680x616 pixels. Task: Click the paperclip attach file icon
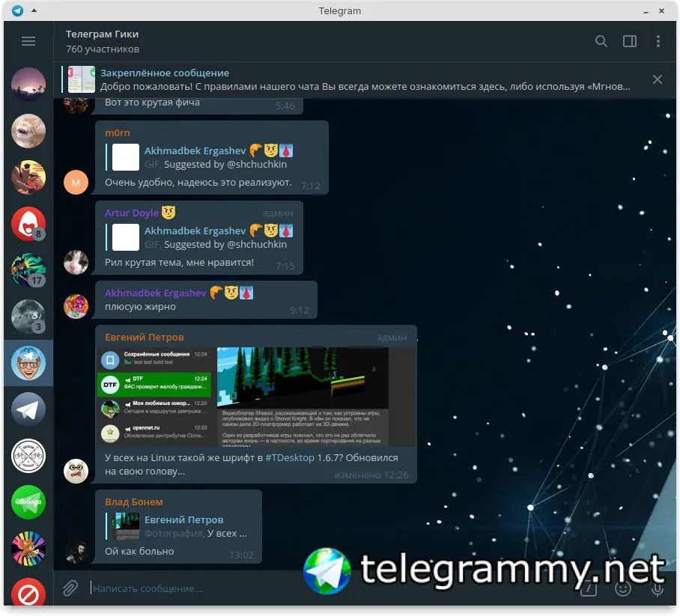pyautogui.click(x=70, y=588)
